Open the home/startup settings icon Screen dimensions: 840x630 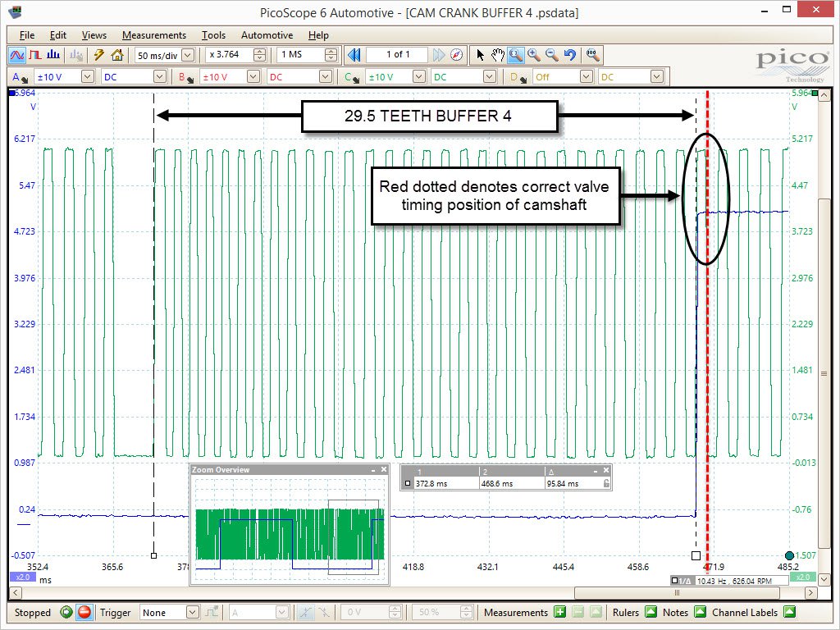117,56
